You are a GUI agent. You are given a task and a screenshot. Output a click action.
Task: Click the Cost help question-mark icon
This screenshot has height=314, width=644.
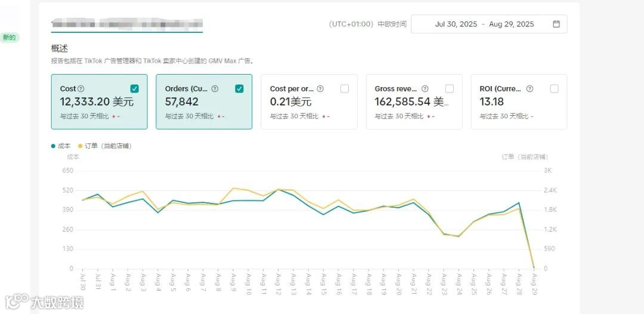(x=81, y=89)
